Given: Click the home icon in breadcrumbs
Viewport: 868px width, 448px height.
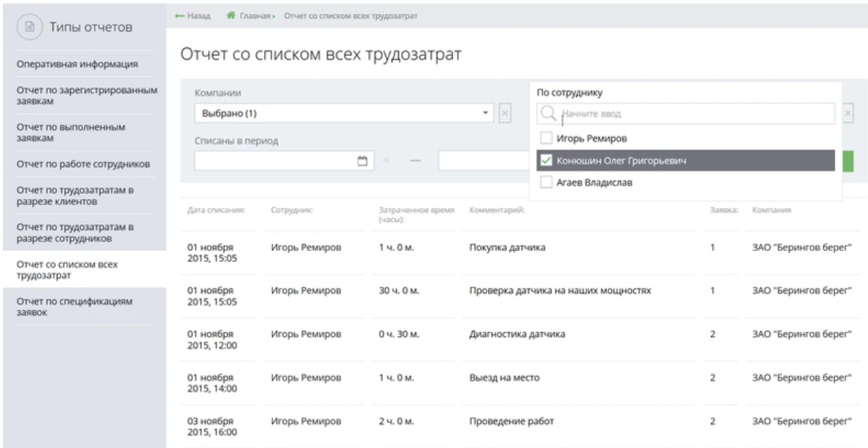Looking at the screenshot, I should click(231, 15).
